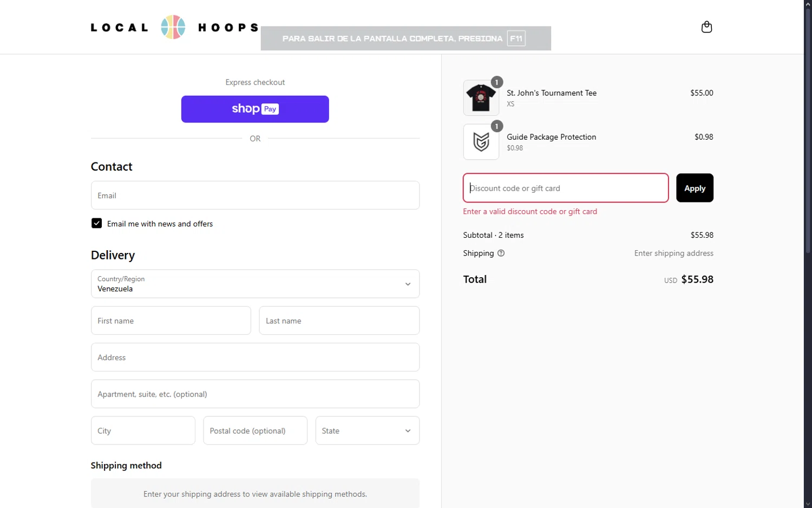Click the St. John's Tournament Tee item name

pos(552,93)
